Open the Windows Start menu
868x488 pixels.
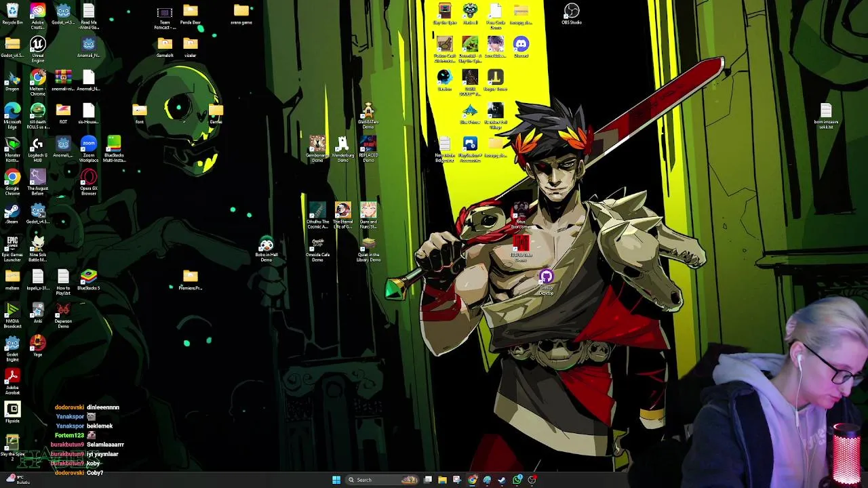pos(336,480)
